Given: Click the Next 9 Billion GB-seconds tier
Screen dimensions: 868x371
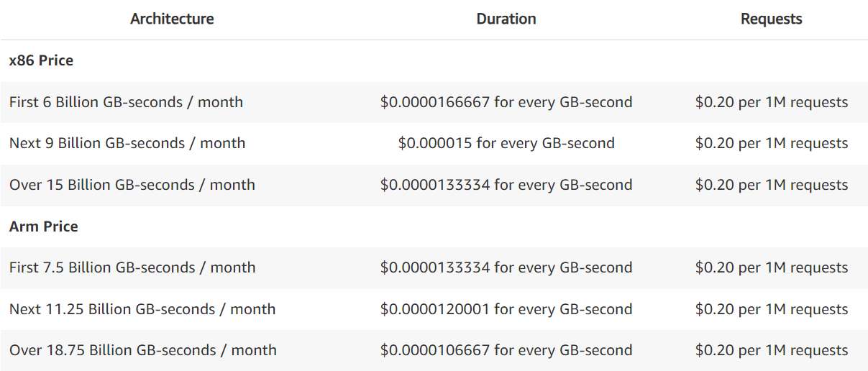Looking at the screenshot, I should tap(127, 143).
